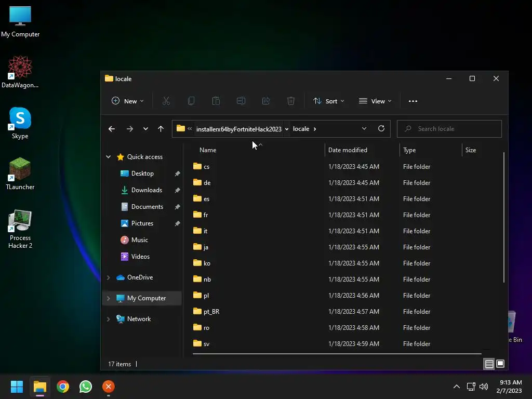532x399 pixels.
Task: Open the network status tray icon
Action: pos(471,387)
